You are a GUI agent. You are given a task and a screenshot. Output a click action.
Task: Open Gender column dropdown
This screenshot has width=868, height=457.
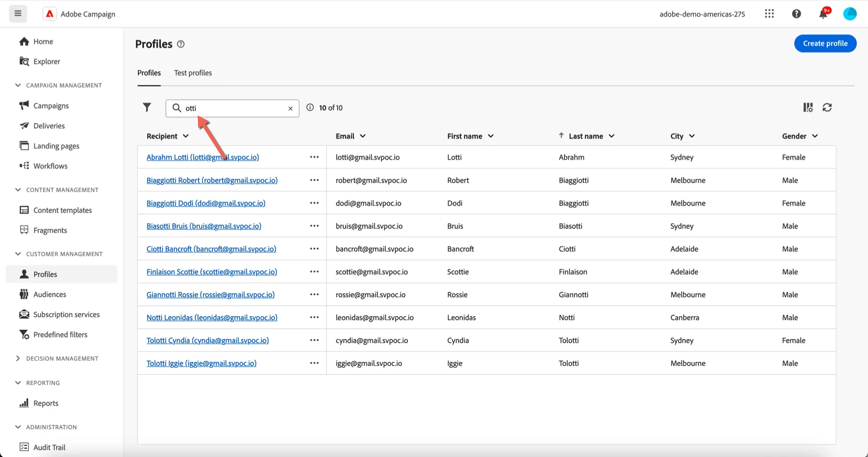[x=815, y=136]
